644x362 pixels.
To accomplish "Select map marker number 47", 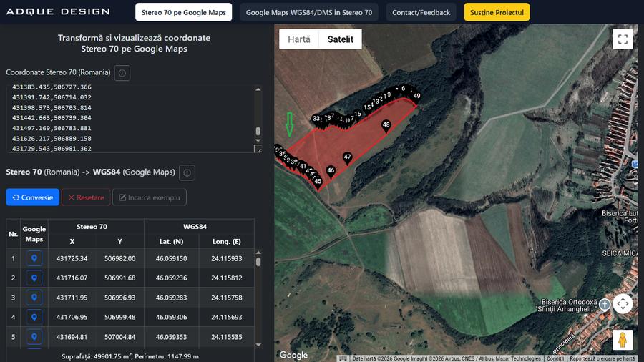I will [x=348, y=157].
